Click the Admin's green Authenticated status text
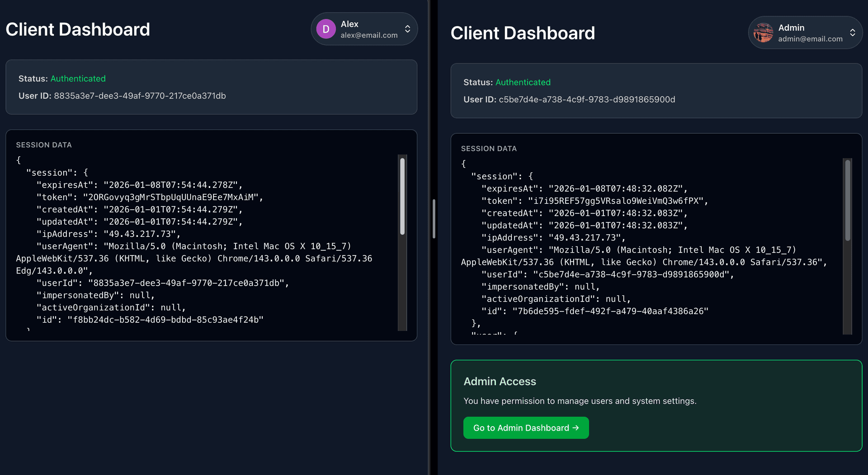868x475 pixels. 523,82
